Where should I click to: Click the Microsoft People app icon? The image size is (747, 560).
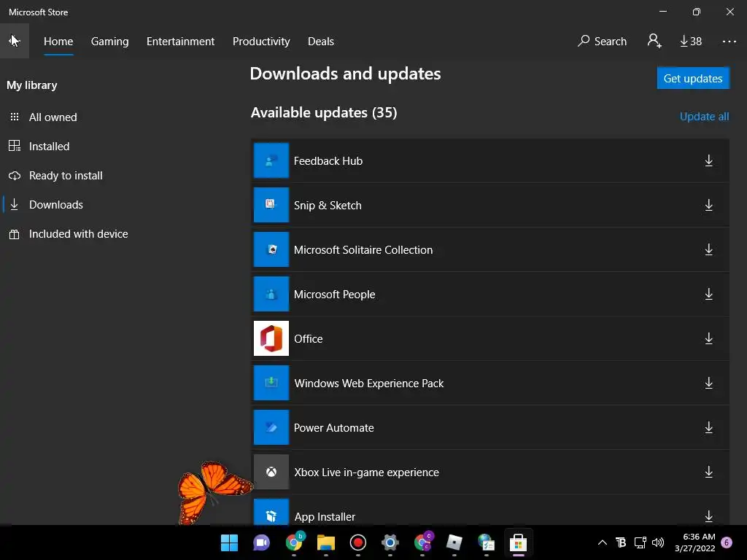(x=271, y=294)
